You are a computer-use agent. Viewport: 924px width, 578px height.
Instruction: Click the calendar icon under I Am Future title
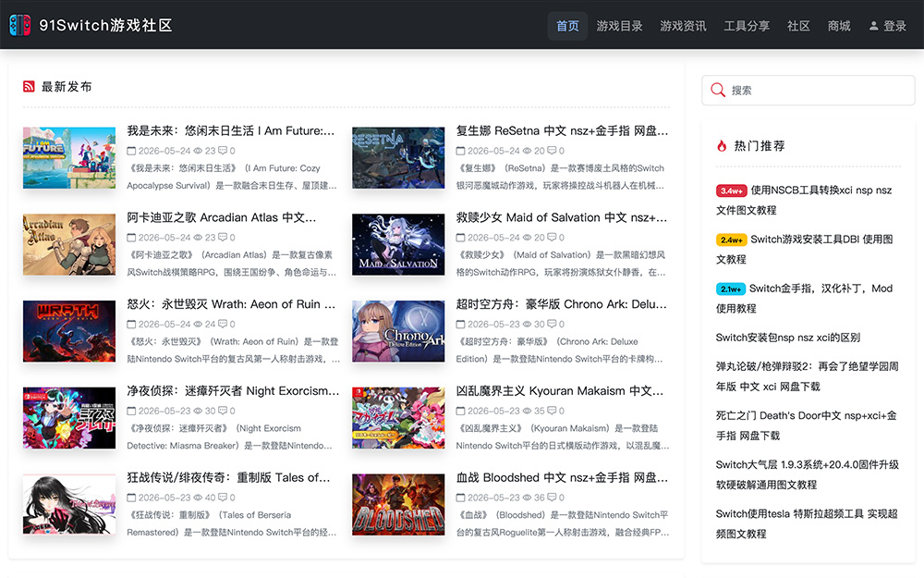click(131, 151)
